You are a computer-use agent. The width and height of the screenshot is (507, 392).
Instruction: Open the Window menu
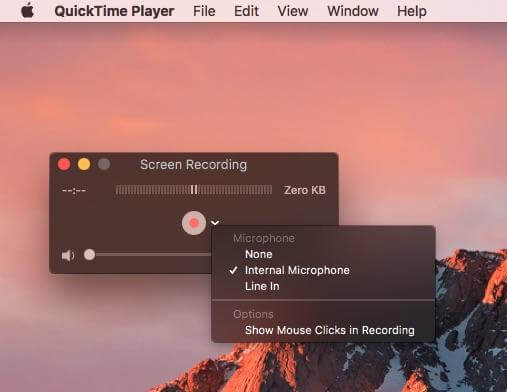point(353,11)
